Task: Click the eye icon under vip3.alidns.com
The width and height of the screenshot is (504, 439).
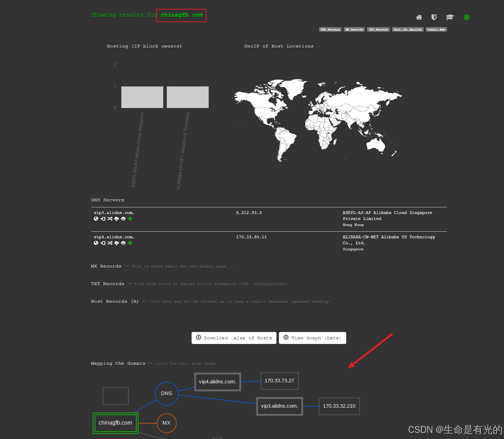Action: tap(123, 219)
